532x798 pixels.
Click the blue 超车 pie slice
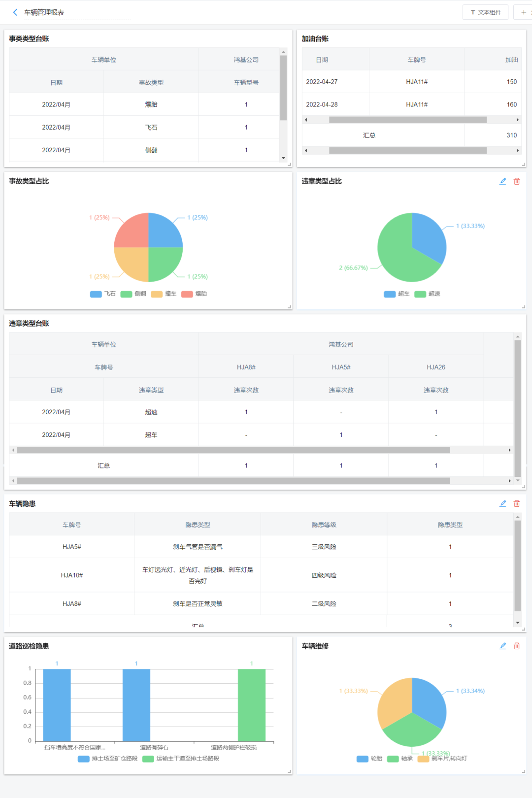426,236
